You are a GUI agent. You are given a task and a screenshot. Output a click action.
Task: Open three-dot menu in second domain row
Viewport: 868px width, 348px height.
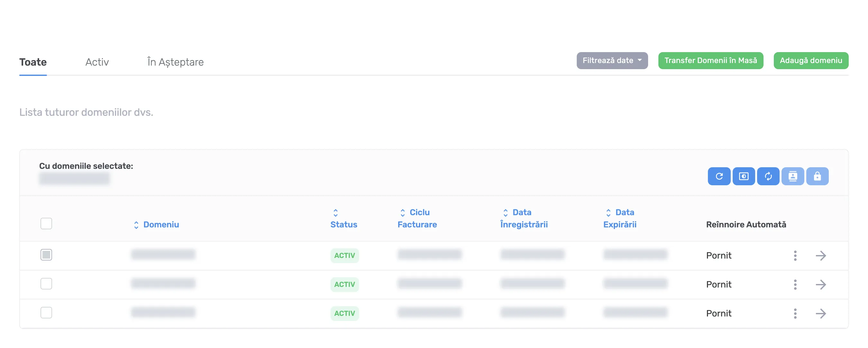795,285
